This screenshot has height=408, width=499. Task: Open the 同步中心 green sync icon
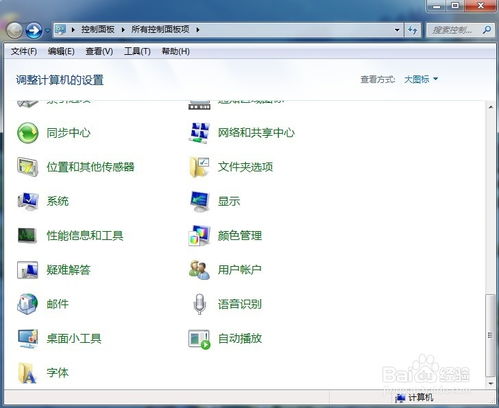click(x=28, y=133)
